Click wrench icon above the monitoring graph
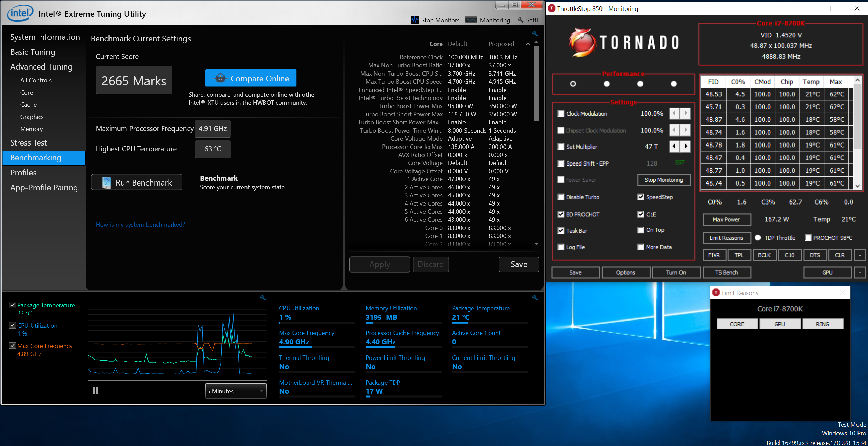The image size is (868, 446). tap(263, 298)
